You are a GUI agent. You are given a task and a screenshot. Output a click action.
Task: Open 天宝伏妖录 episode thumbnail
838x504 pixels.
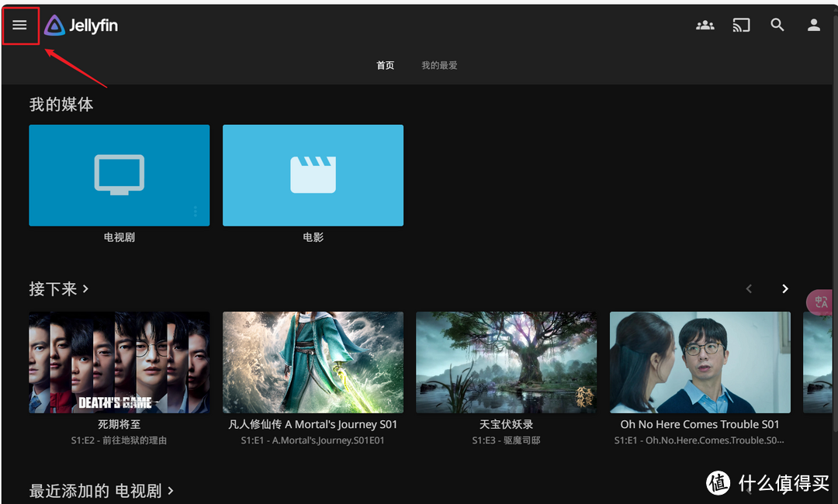tap(506, 362)
